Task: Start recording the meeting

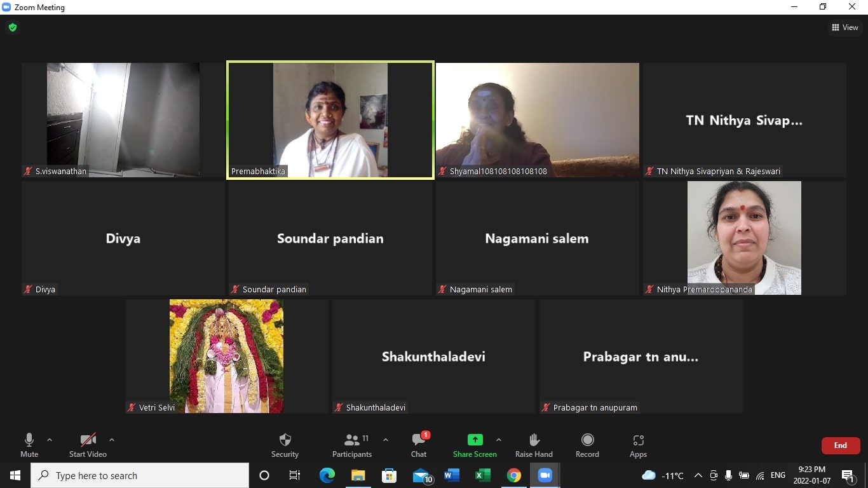Action: tap(587, 445)
